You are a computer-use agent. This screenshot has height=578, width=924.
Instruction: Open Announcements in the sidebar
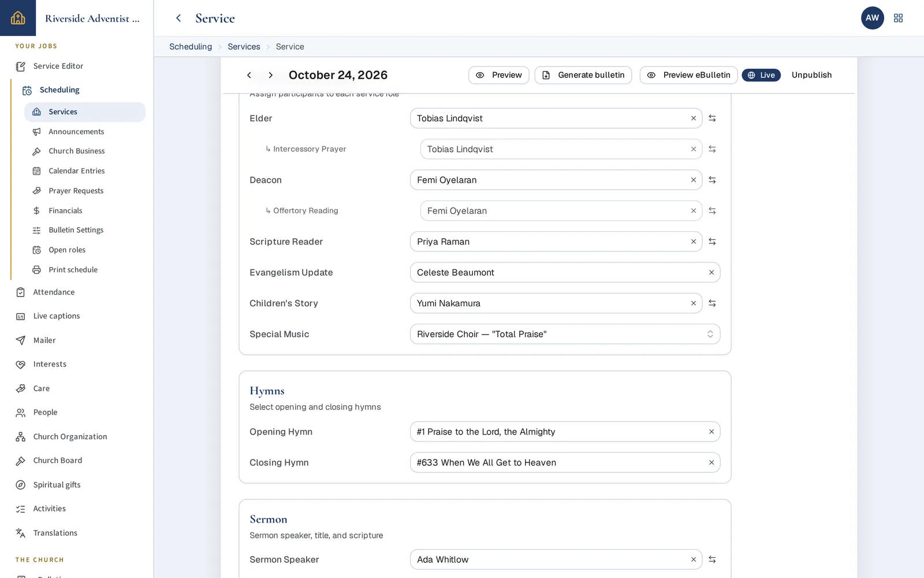76,132
